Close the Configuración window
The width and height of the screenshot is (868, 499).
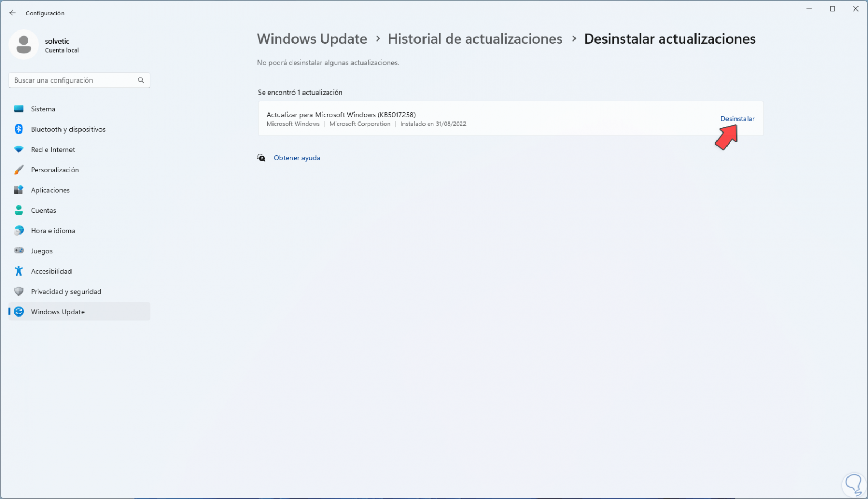(855, 9)
